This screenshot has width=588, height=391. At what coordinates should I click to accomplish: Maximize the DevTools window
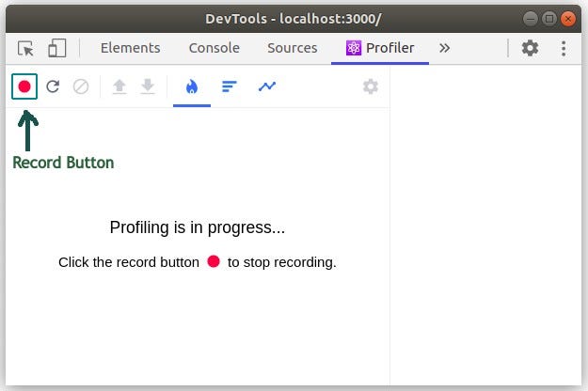point(549,19)
